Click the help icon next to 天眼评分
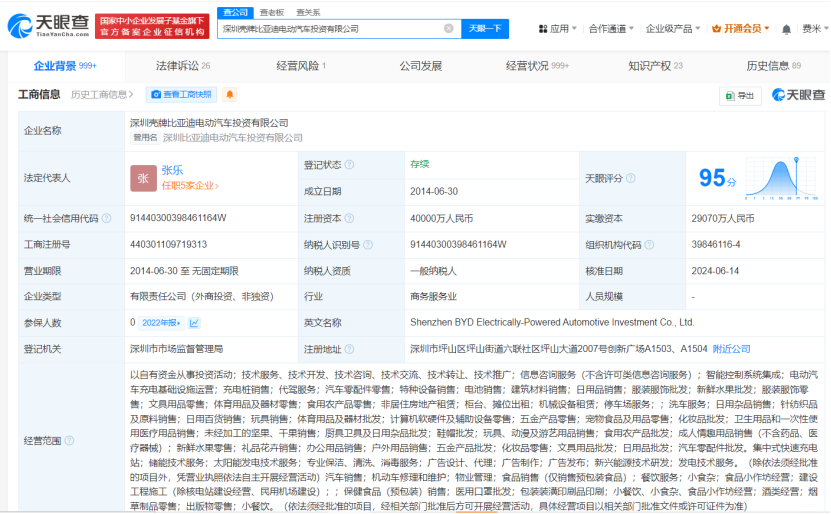Screen dimensions: 831x514 click(x=630, y=178)
